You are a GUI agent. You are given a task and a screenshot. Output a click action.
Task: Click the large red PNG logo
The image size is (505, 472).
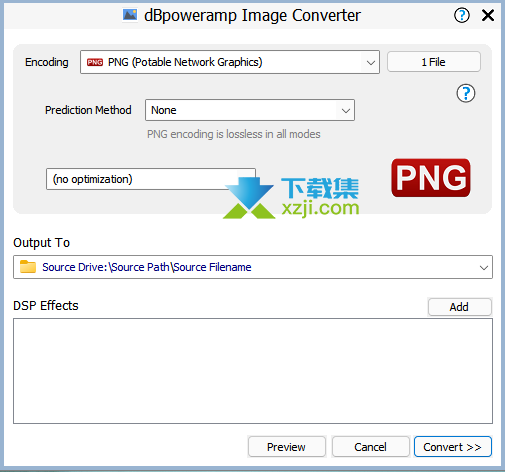click(x=431, y=178)
